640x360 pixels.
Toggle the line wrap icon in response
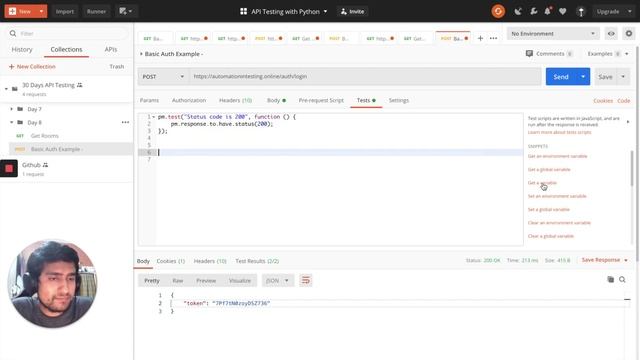coord(306,280)
